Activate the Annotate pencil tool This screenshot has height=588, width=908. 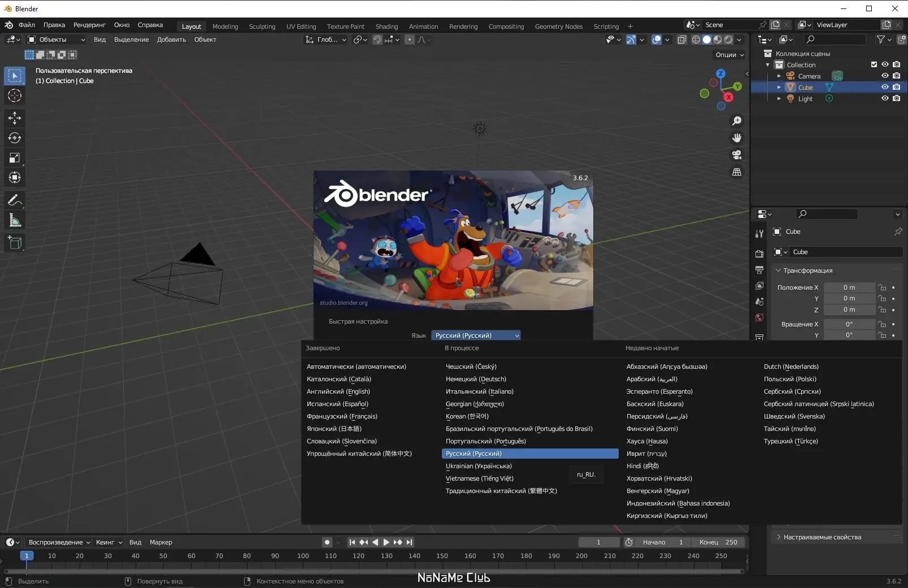point(15,201)
